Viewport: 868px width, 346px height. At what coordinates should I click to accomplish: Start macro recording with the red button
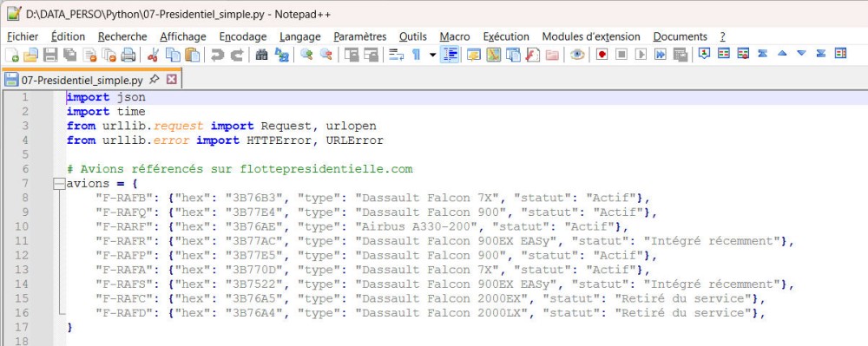pos(602,54)
